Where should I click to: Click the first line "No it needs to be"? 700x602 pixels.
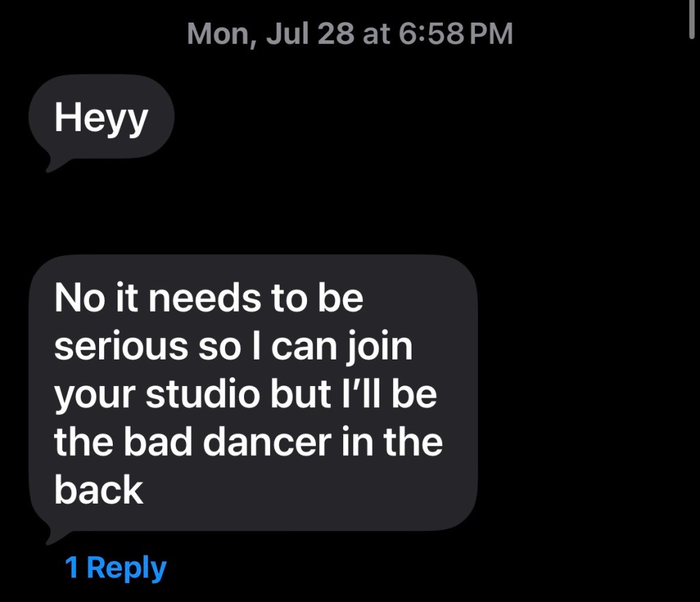coord(208,299)
